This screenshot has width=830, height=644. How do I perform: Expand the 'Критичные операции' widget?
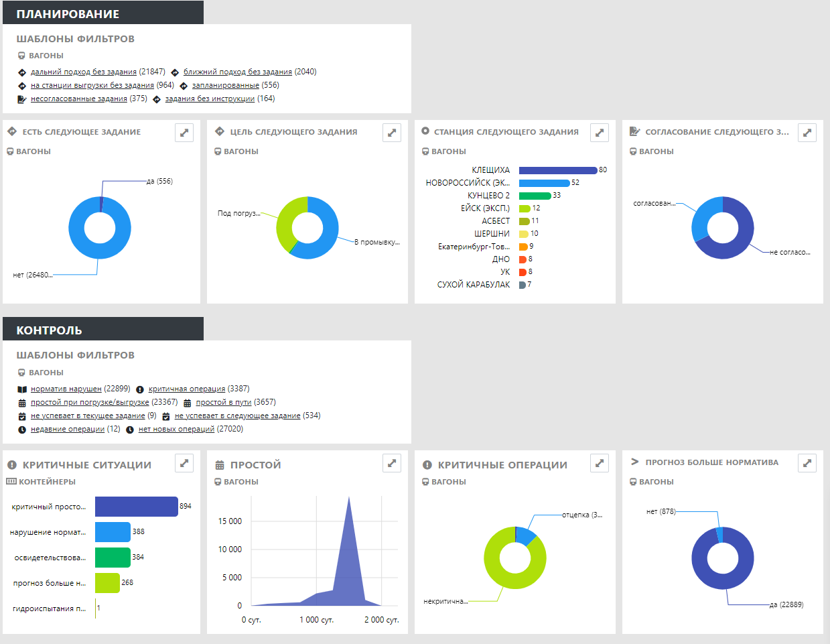point(600,463)
